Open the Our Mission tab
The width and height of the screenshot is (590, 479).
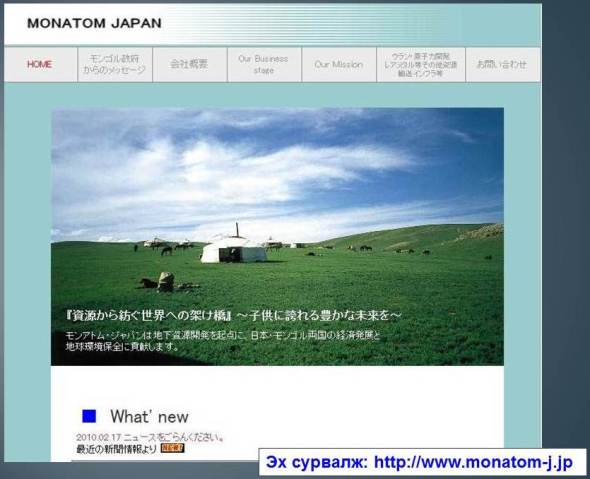pos(339,64)
